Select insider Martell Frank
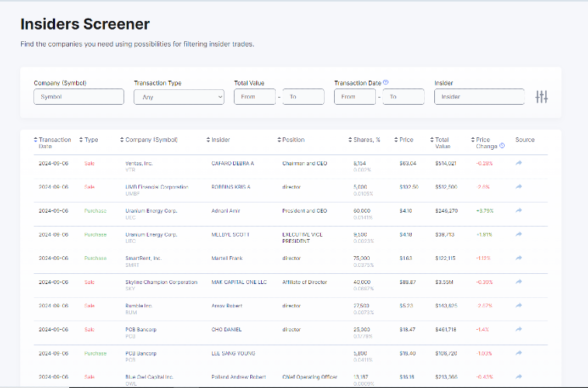The height and width of the screenshot is (388, 588). 227,258
